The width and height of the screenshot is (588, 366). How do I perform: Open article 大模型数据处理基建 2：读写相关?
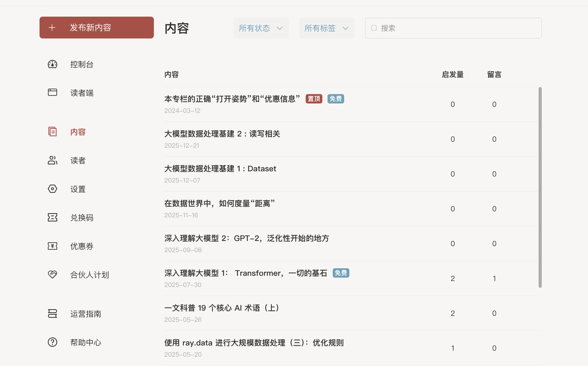click(x=222, y=134)
